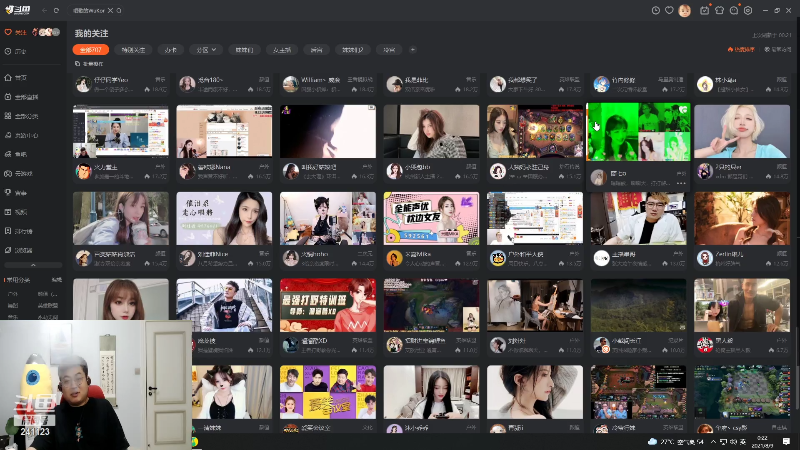Open the stacked followed-streamer avatars beside 关注
Screen dimensions: 800x450
pyautogui.click(x=46, y=32)
